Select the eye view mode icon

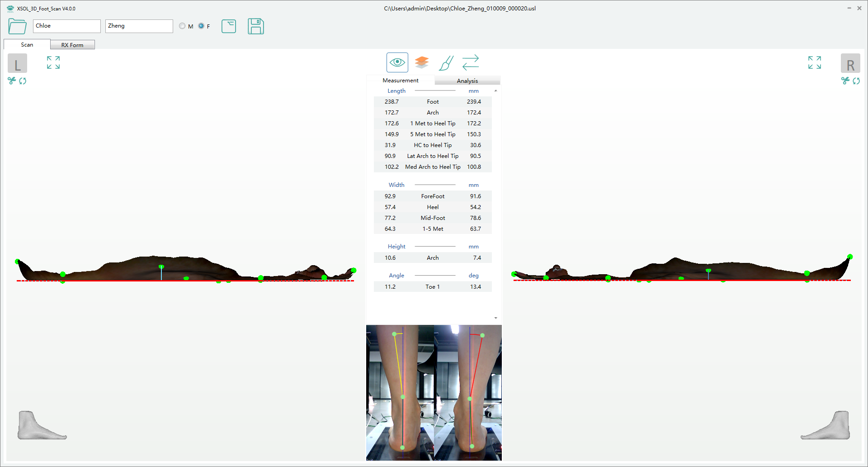[x=397, y=62]
